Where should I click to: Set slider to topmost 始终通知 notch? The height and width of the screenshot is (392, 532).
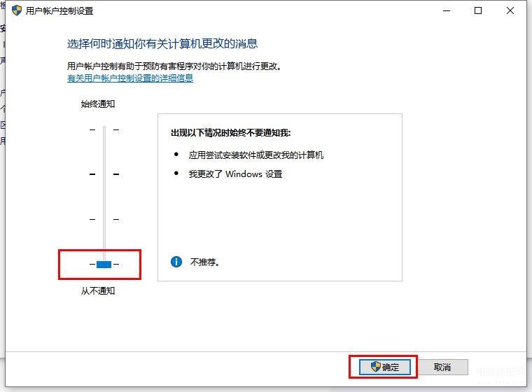coord(104,129)
